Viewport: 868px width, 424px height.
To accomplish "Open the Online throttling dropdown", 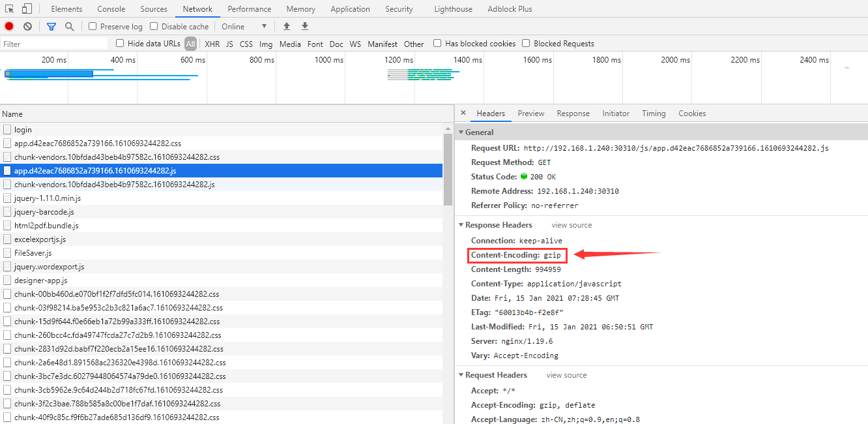I will [244, 26].
